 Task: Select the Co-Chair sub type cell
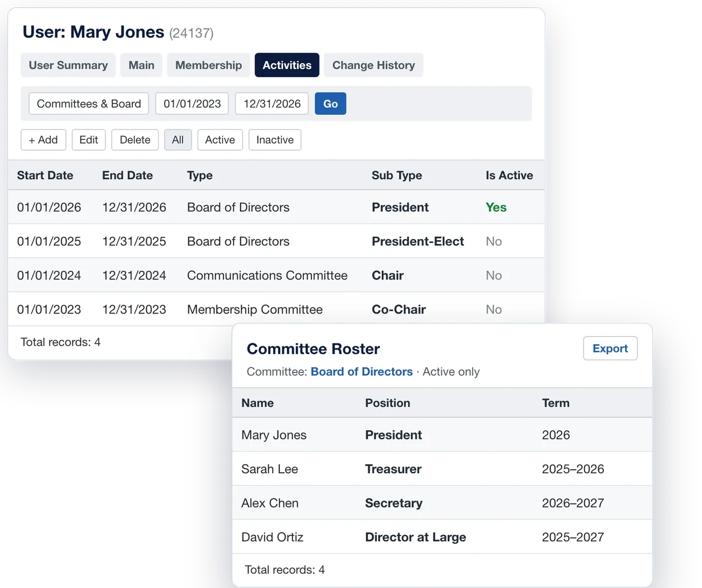coord(399,309)
